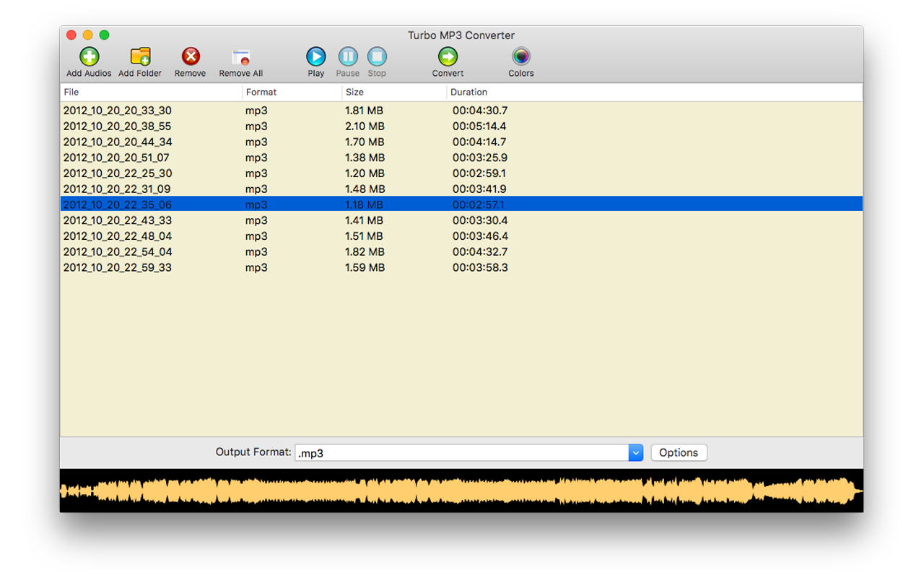Select file 2012_10_20_22_25_30
This screenshot has width=924, height=578.
pyautogui.click(x=118, y=173)
